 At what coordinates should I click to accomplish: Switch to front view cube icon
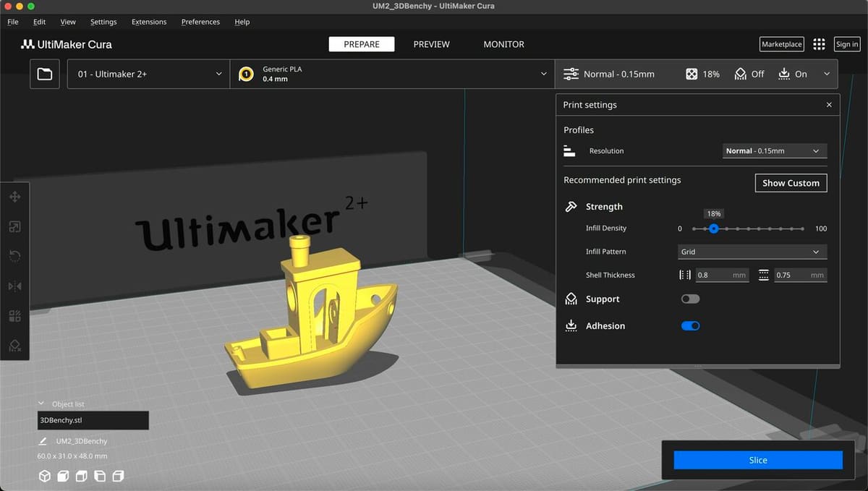[x=63, y=476]
